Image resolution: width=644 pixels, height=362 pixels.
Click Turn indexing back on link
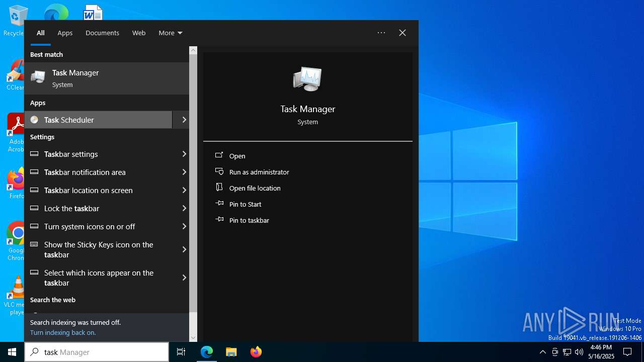coord(63,332)
